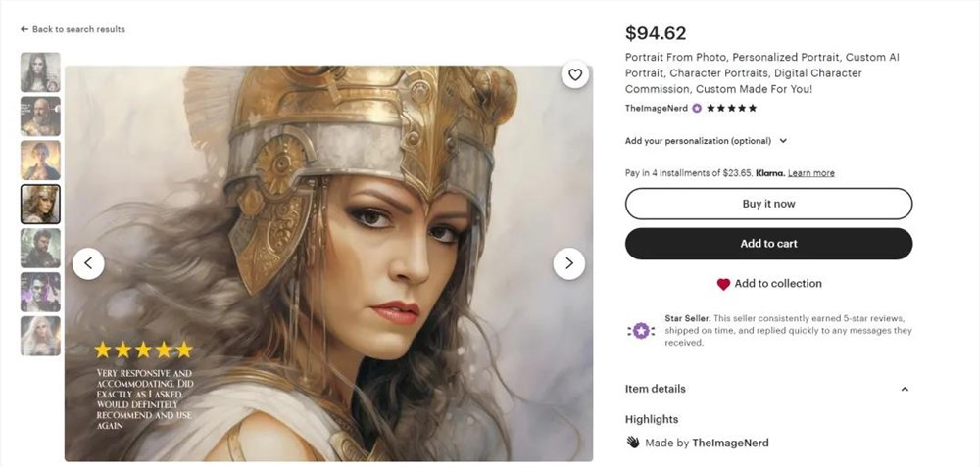Viewport: 980px width, 467px height.
Task: Select the fifth thumbnail in gallery
Action: 40,248
